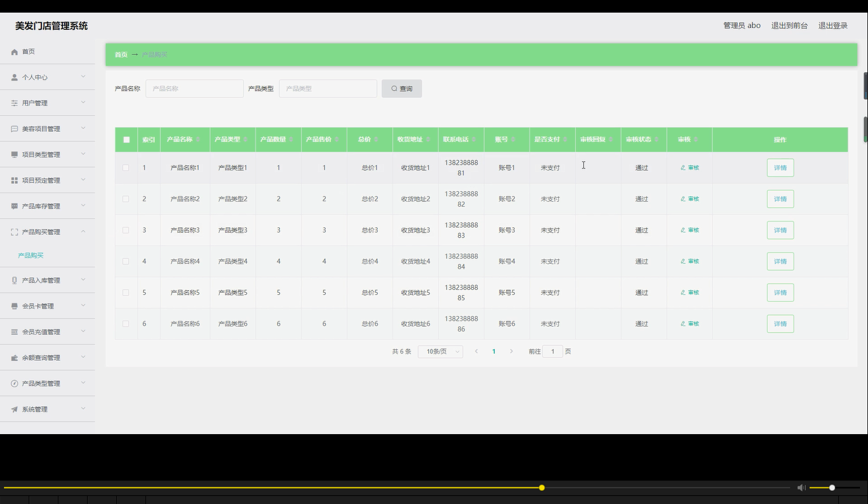Expand the 系统管理 menu chevron
The height and width of the screenshot is (504, 868).
(x=83, y=409)
